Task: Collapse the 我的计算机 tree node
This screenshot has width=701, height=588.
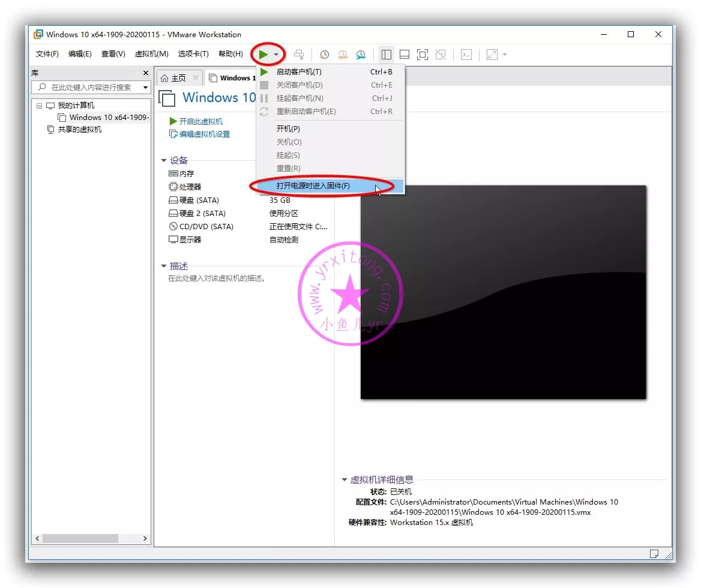Action: (x=40, y=106)
